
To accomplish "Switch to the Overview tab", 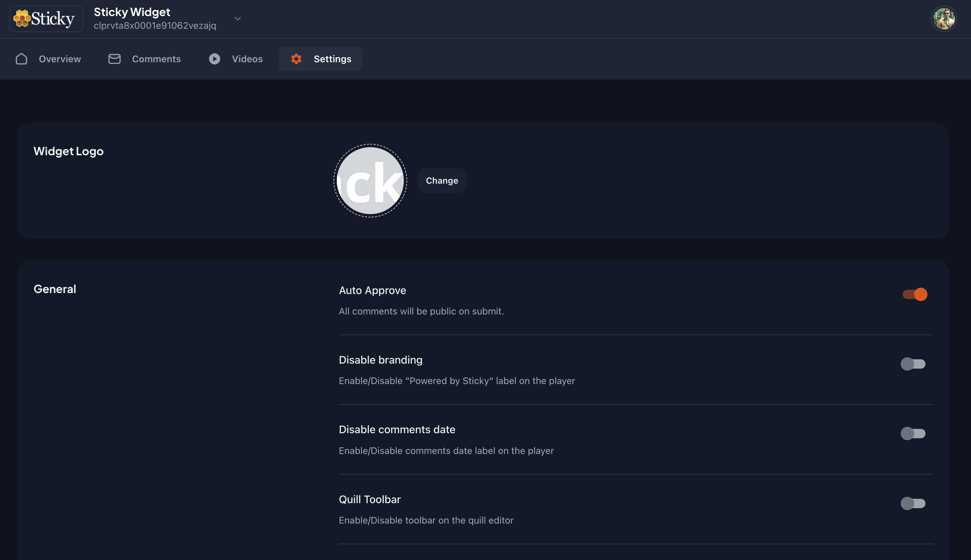I will point(60,59).
